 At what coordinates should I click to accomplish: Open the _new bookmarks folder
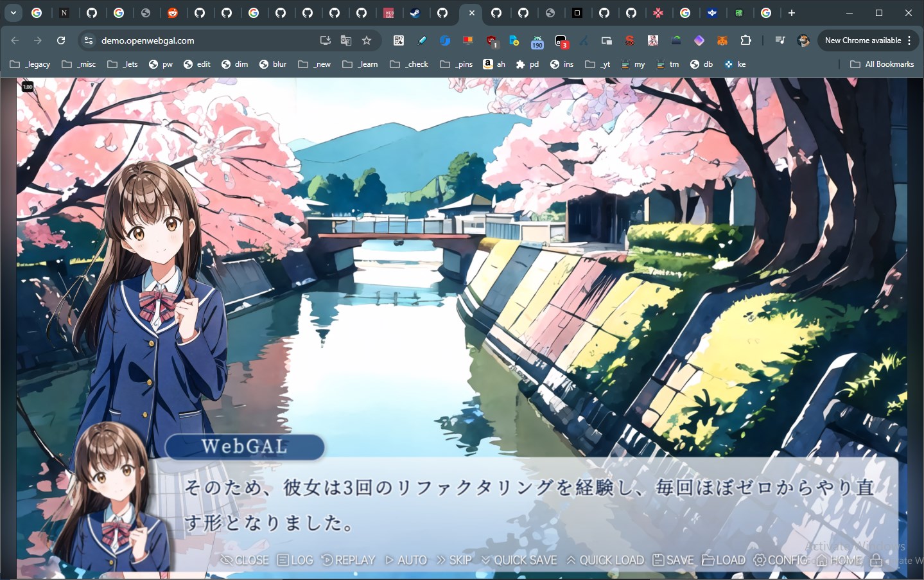[x=315, y=64]
